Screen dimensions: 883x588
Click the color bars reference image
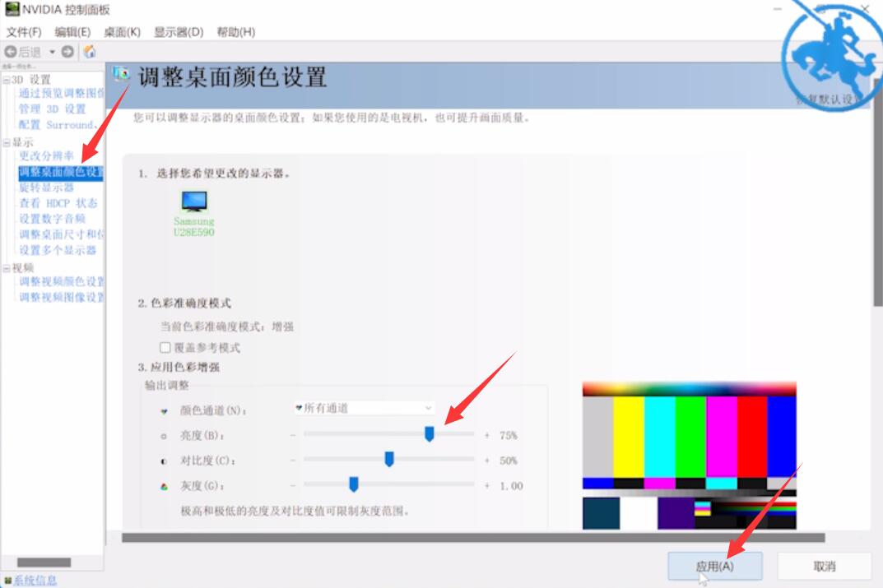690,456
